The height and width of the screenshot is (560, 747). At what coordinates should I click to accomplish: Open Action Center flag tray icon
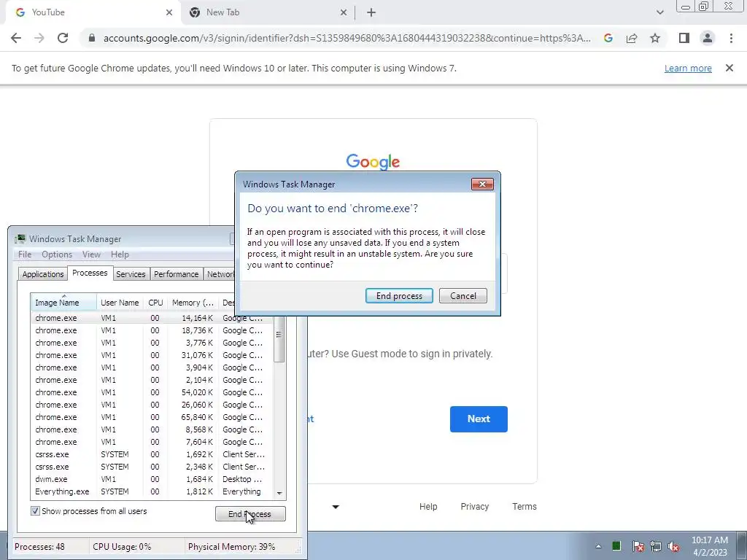[x=638, y=546]
